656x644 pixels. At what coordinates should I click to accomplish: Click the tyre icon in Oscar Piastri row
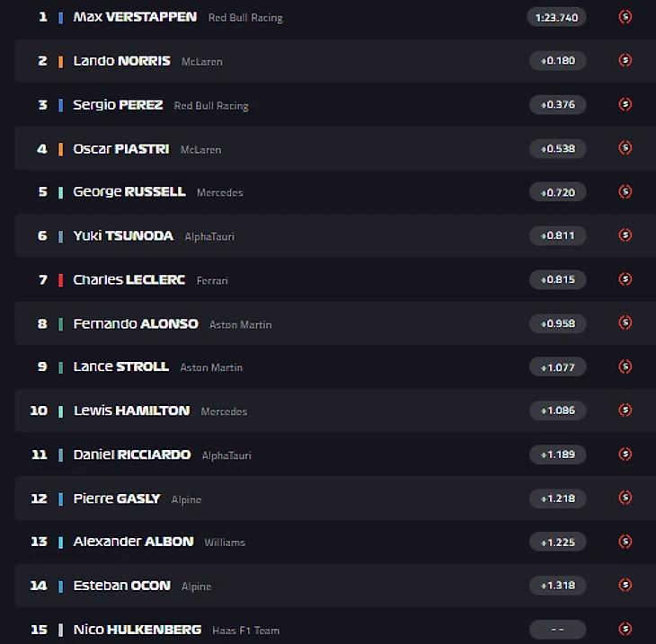pyautogui.click(x=625, y=147)
